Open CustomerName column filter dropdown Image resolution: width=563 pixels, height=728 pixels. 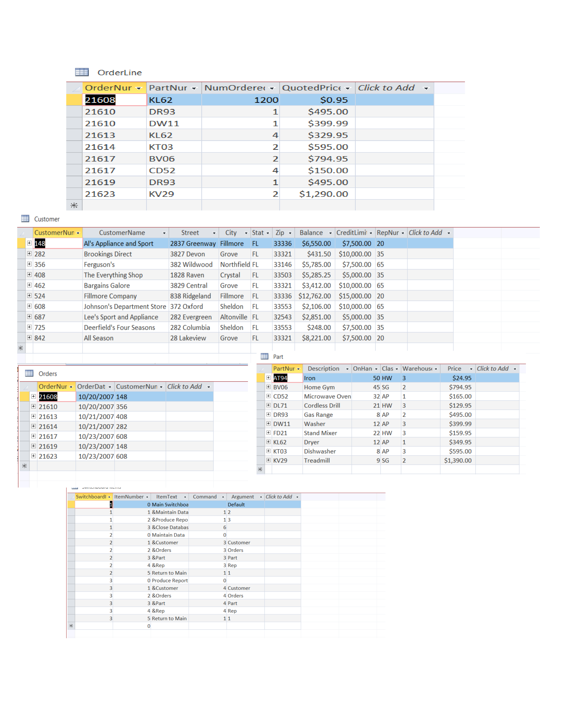click(164, 233)
